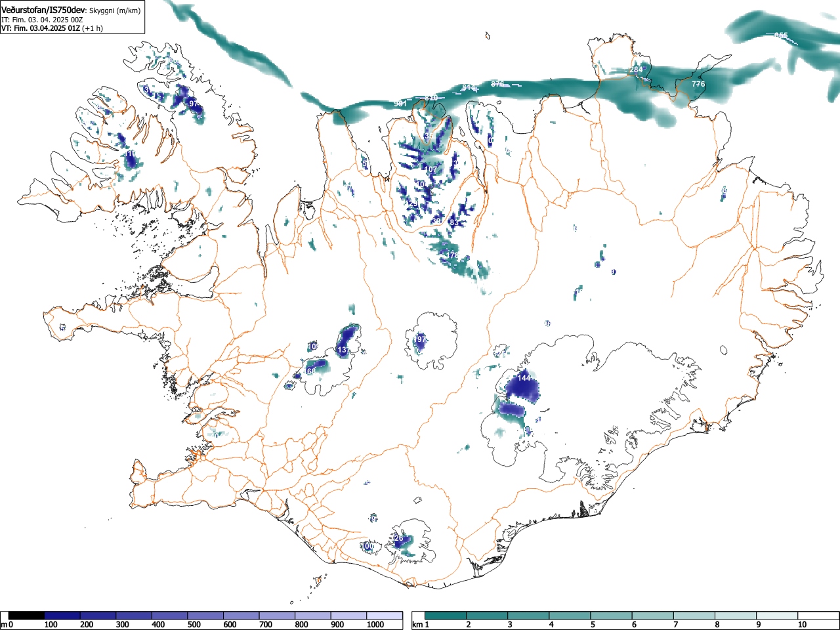840x630 pixels.
Task: Select the 9–10 km palest legend swatch
Action: coord(776,616)
